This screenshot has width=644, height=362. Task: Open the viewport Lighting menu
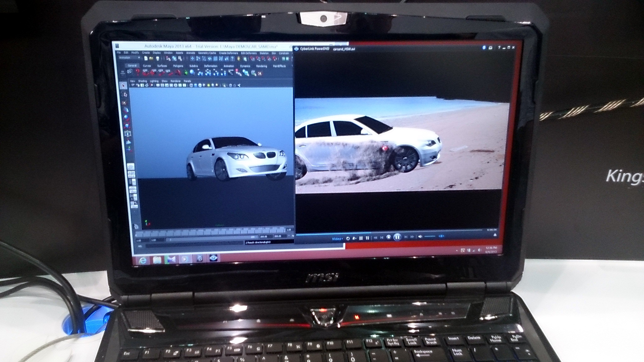coord(154,81)
